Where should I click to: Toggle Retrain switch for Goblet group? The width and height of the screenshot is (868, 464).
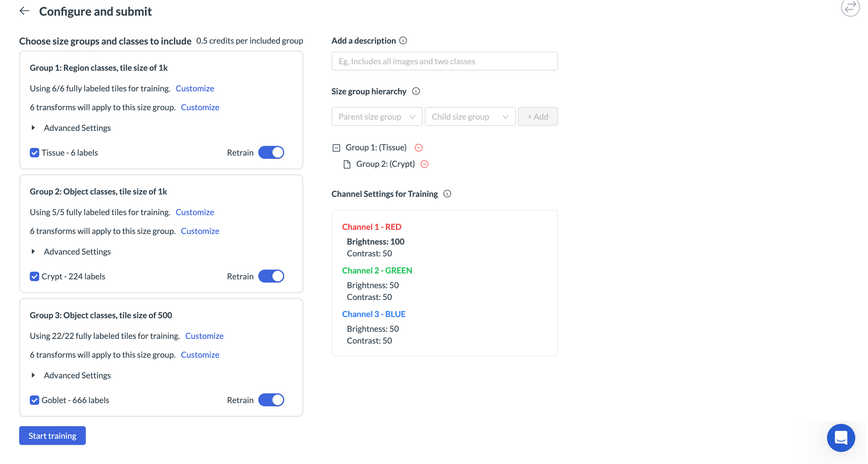coord(271,400)
